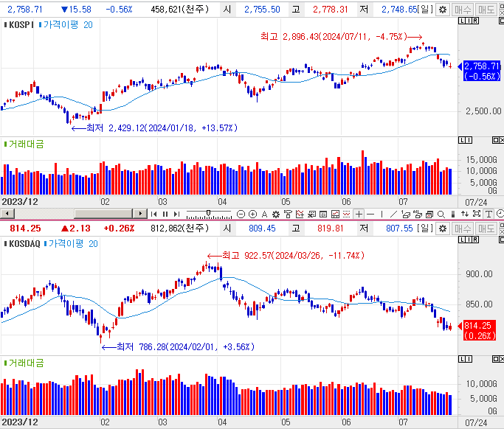Image resolution: width=504 pixels, height=429 pixels.
Task: Pause chart playback in toolbar
Action: pyautogui.click(x=165, y=214)
